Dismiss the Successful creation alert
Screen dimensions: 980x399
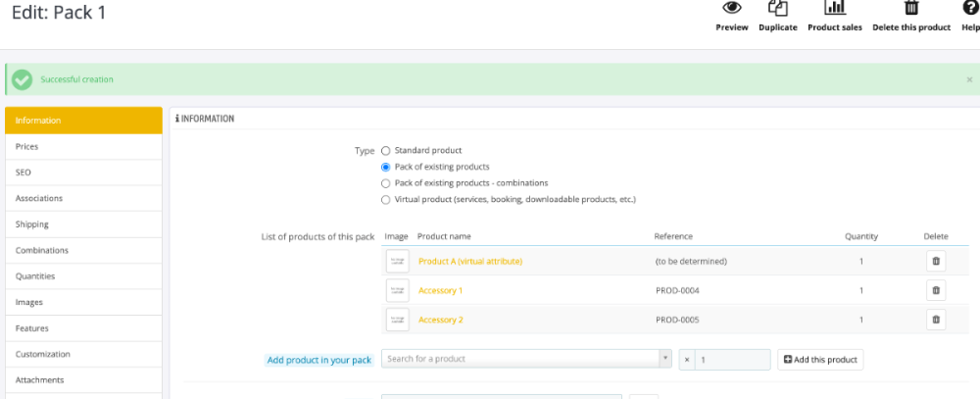tap(969, 79)
